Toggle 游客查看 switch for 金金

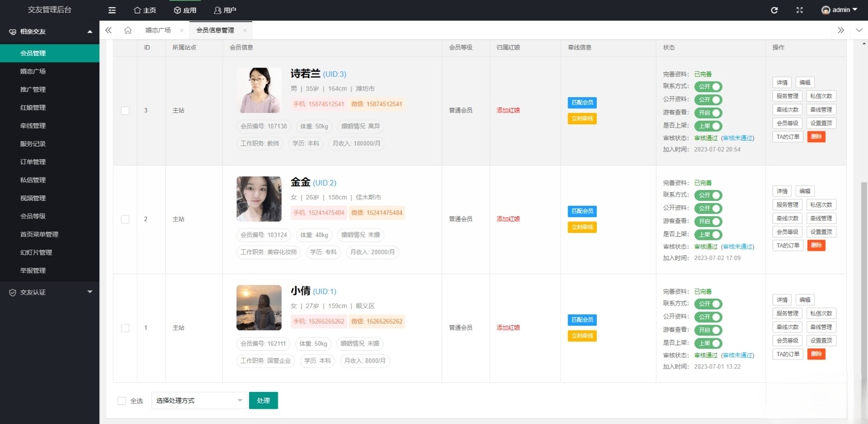[709, 222]
